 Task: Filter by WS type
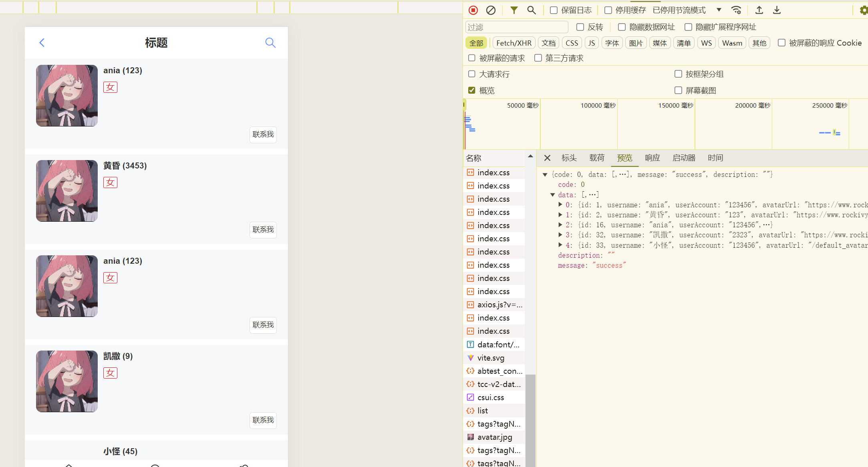pyautogui.click(x=706, y=43)
